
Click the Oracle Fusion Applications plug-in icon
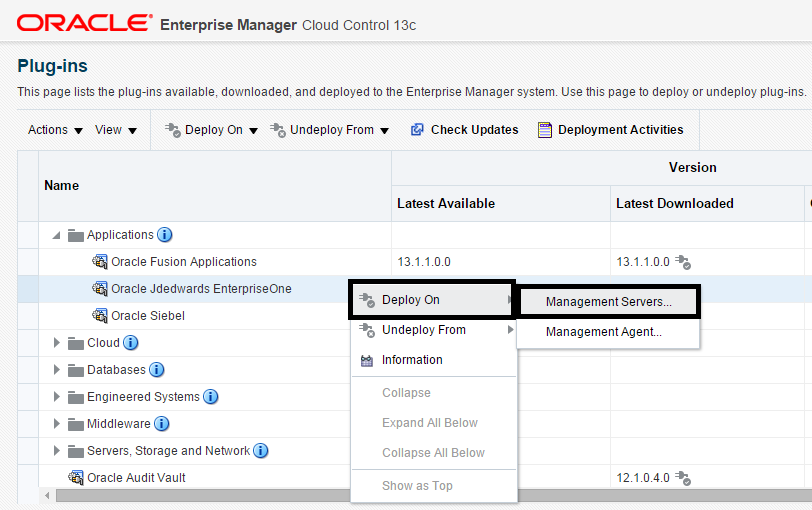100,262
